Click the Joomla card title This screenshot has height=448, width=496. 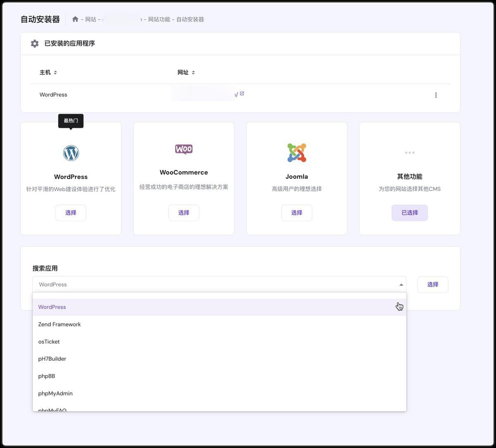point(297,176)
